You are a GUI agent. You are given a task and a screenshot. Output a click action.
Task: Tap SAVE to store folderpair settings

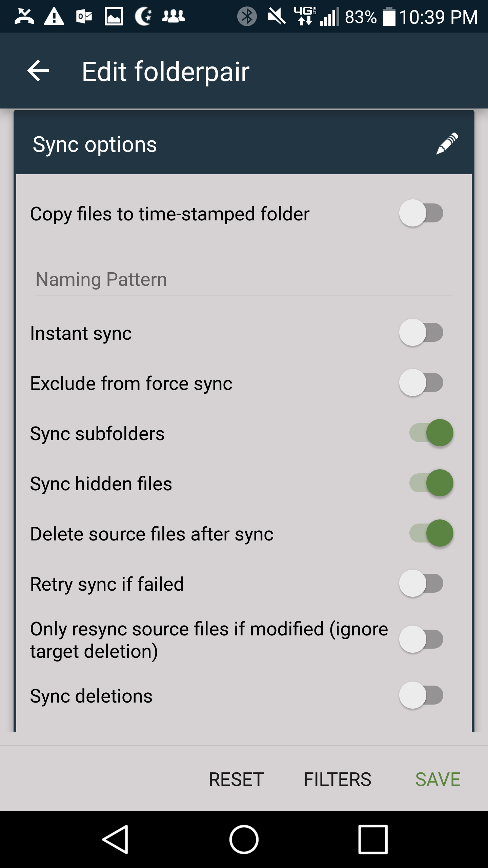(x=438, y=779)
